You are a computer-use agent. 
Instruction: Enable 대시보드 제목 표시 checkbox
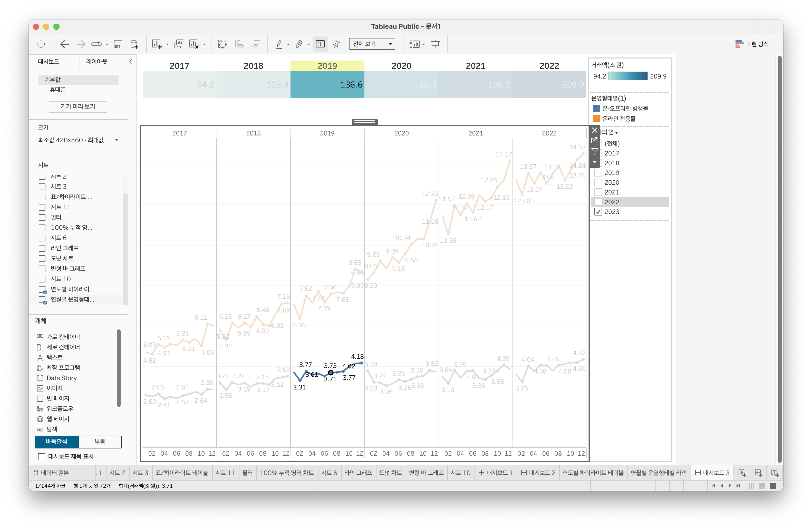[42, 456]
